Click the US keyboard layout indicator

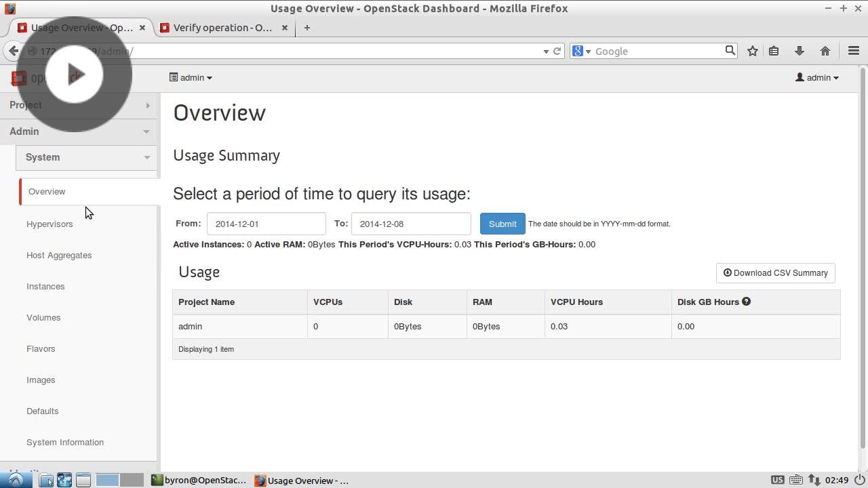click(777, 481)
